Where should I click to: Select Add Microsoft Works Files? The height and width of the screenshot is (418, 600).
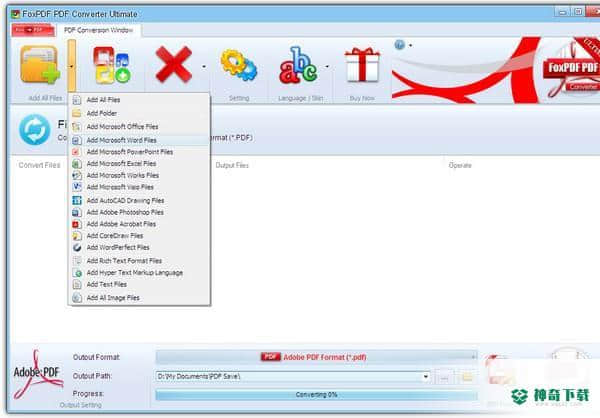(x=139, y=175)
